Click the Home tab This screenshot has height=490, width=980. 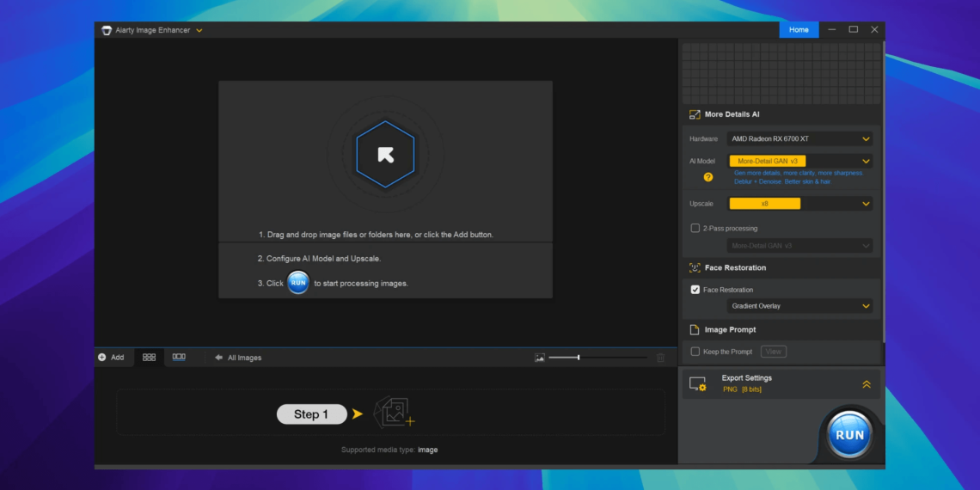click(799, 30)
